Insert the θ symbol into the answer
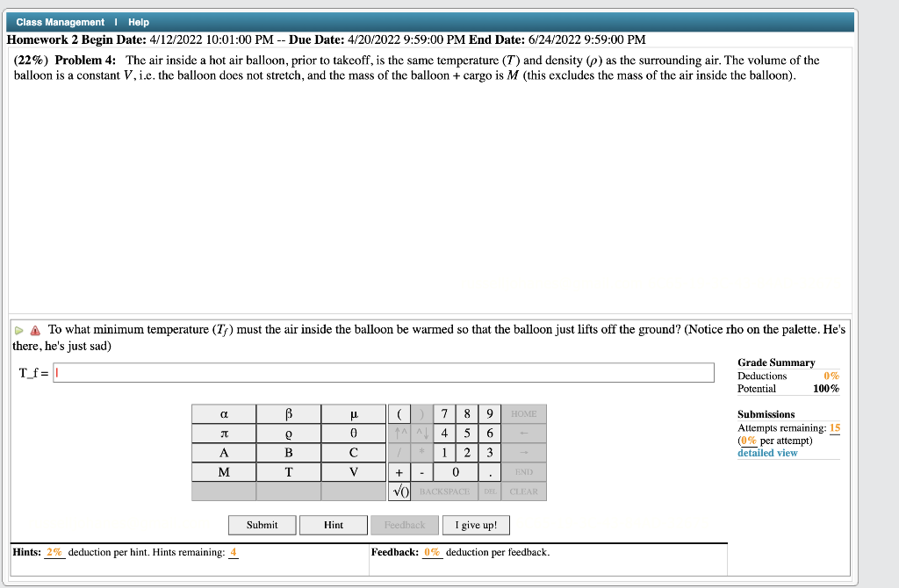This screenshot has height=588, width=899. point(354,433)
